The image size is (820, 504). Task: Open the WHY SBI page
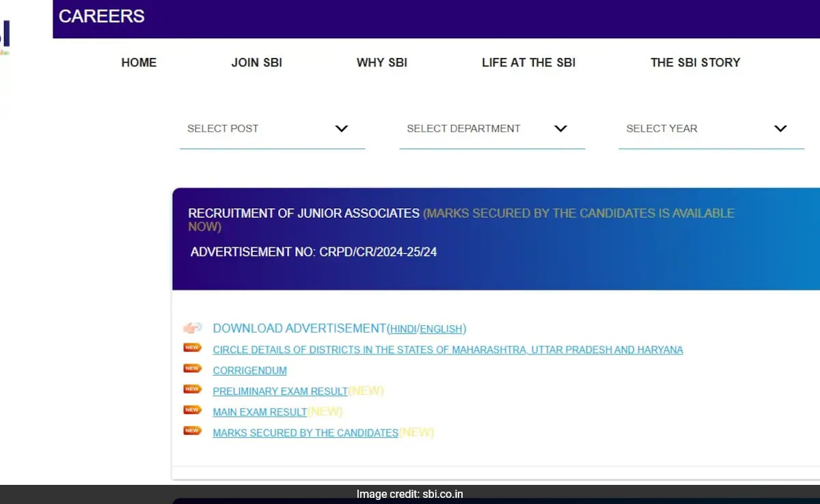(x=381, y=62)
